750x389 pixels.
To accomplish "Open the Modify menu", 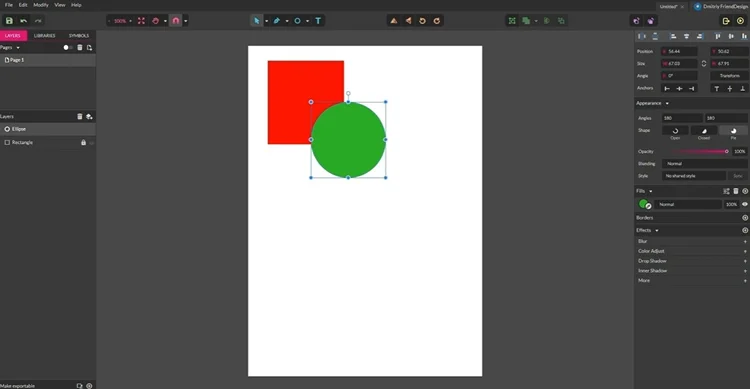I will (x=41, y=5).
